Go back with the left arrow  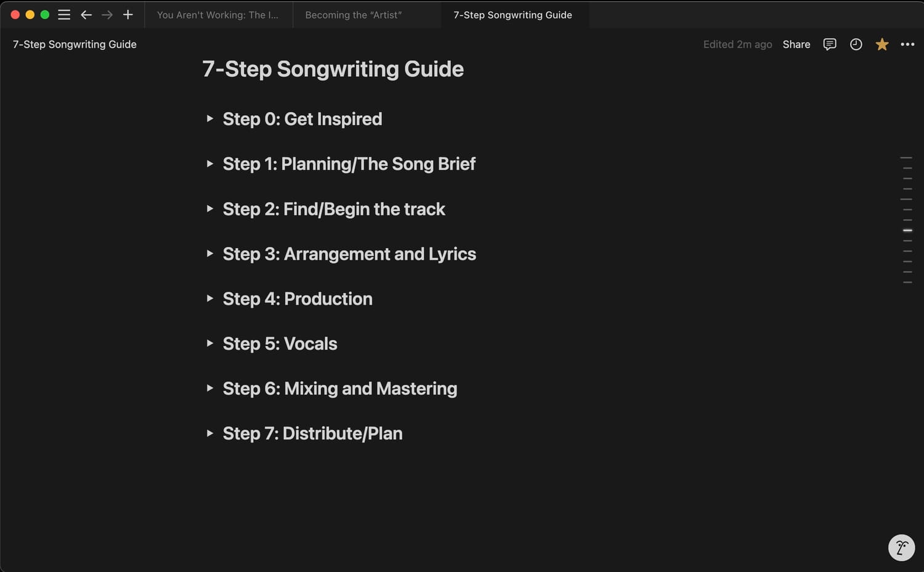[86, 15]
